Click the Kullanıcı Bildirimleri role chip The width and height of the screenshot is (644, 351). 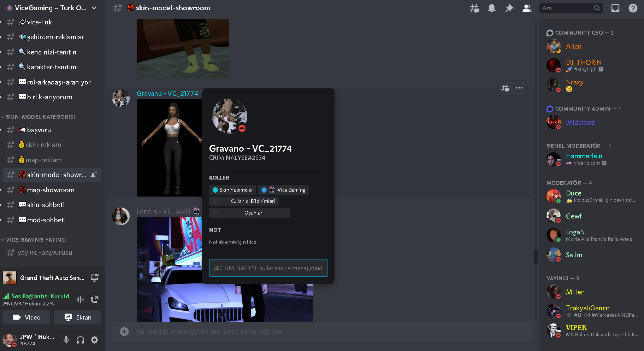click(x=244, y=201)
